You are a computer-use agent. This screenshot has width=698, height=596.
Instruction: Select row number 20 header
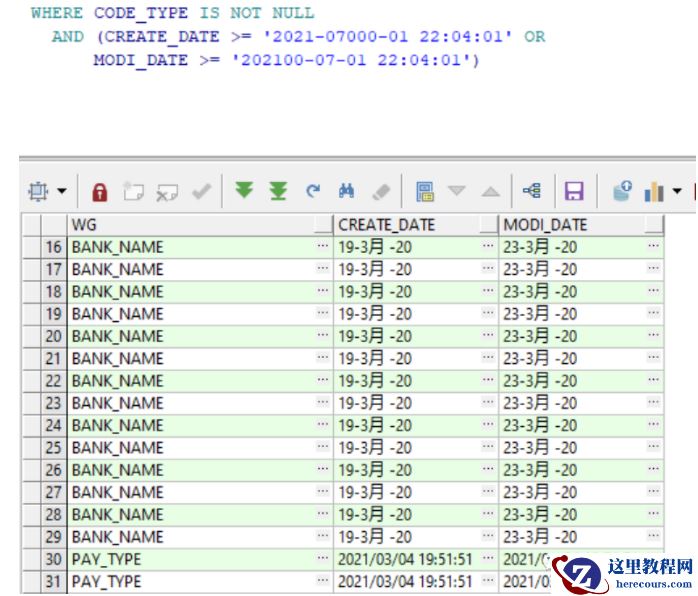pos(53,337)
